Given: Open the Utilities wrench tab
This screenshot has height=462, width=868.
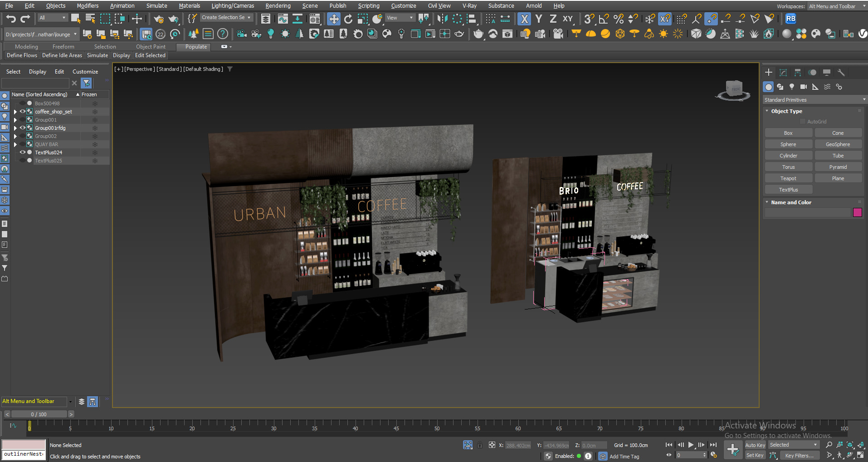Looking at the screenshot, I should 841,72.
